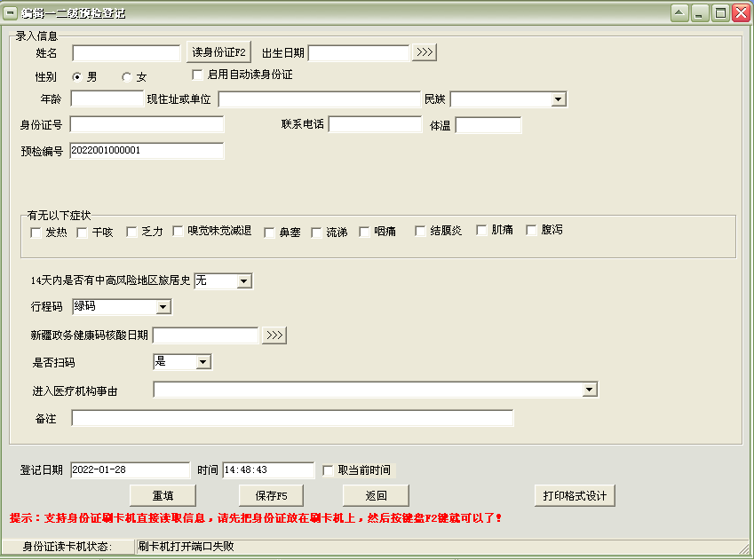
Task: Click the 现住址或单位 input field
Action: [320, 99]
